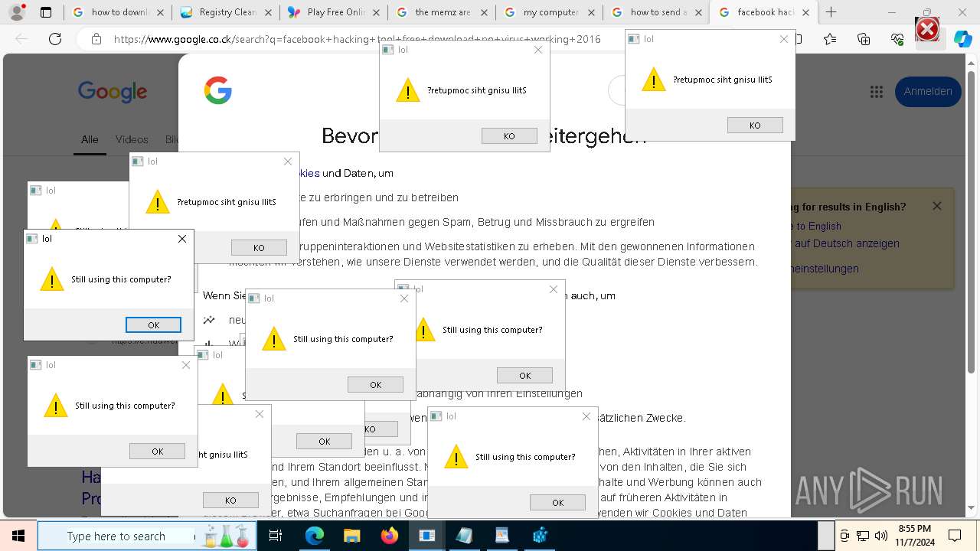Viewport: 980px width, 551px height.
Task: View site information lock icon
Action: (x=96, y=39)
